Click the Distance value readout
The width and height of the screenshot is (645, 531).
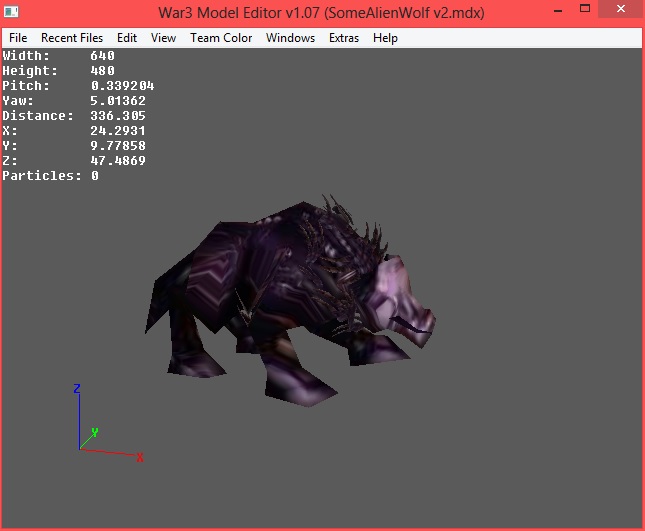click(x=118, y=116)
